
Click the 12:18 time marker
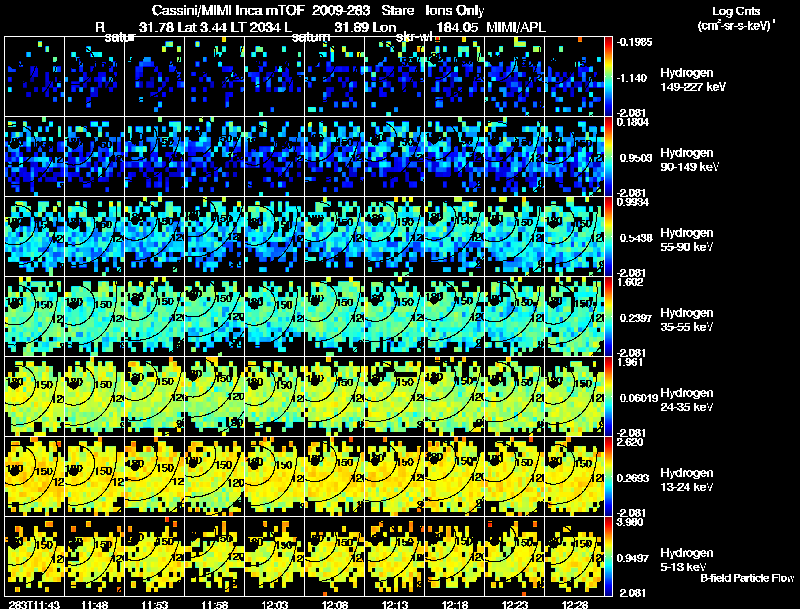pos(454,603)
